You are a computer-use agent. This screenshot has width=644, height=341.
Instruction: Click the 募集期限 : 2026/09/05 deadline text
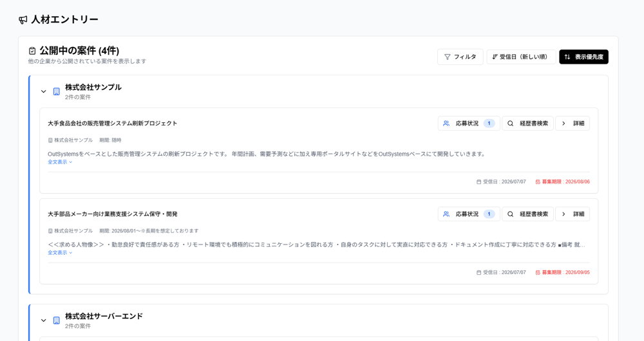coord(562,272)
